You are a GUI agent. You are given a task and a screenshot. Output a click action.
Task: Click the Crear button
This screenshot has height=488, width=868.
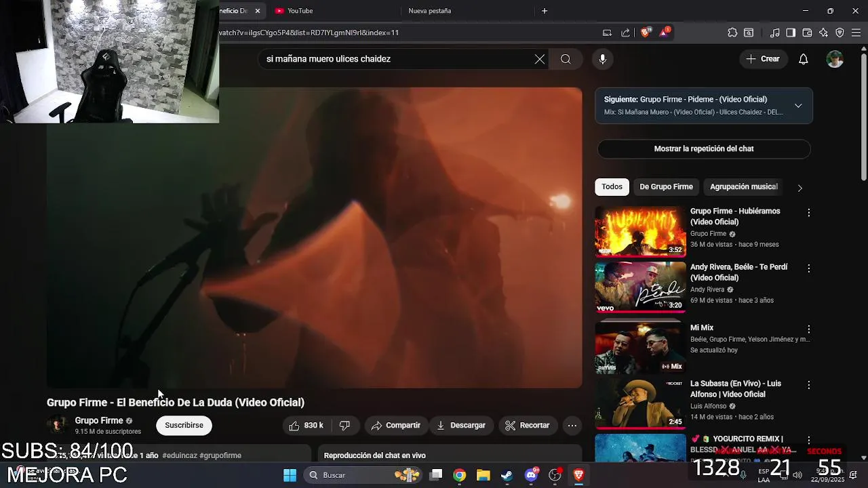click(763, 59)
